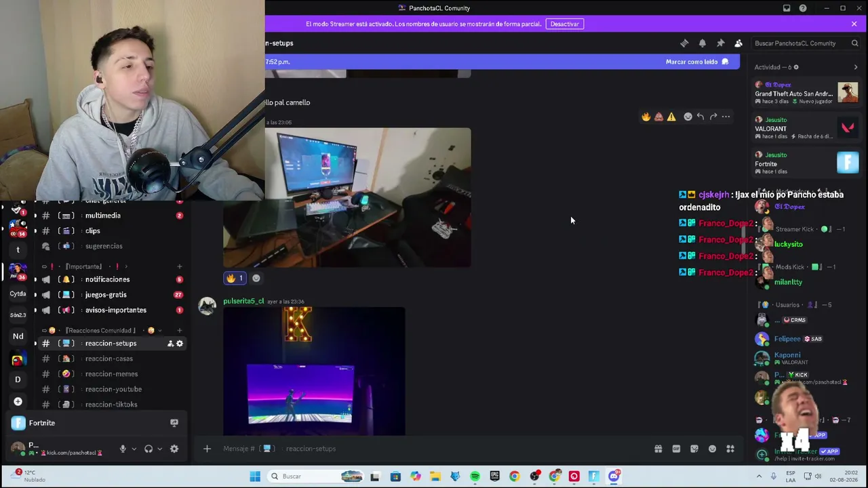
Task: Open the apps launcher icon in message bar
Action: pyautogui.click(x=730, y=449)
